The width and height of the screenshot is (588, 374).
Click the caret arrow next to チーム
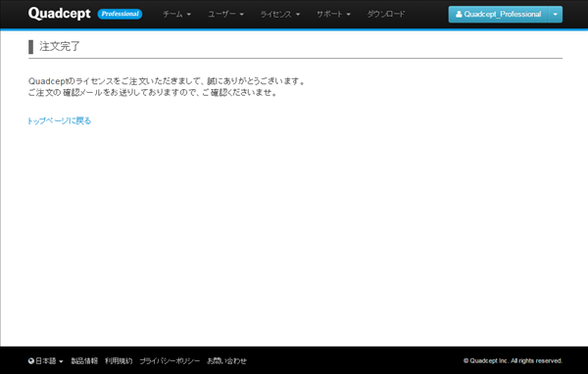[188, 15]
